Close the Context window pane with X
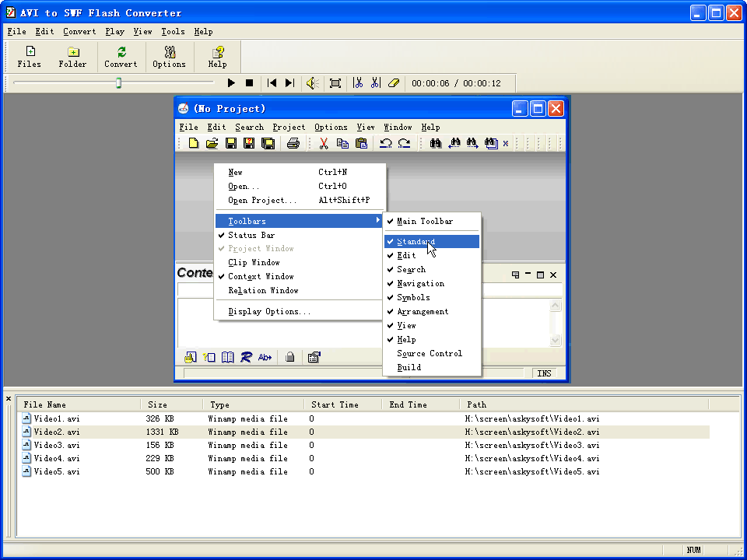The width and height of the screenshot is (747, 560). (x=553, y=275)
